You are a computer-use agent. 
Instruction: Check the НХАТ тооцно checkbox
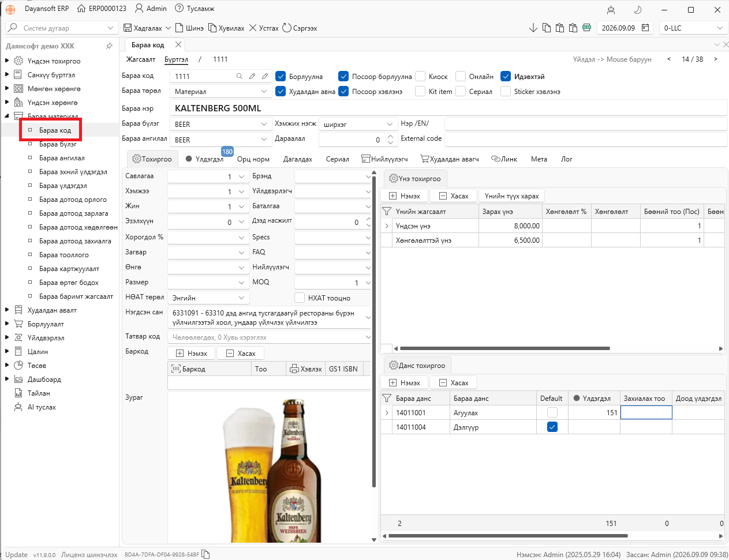300,298
